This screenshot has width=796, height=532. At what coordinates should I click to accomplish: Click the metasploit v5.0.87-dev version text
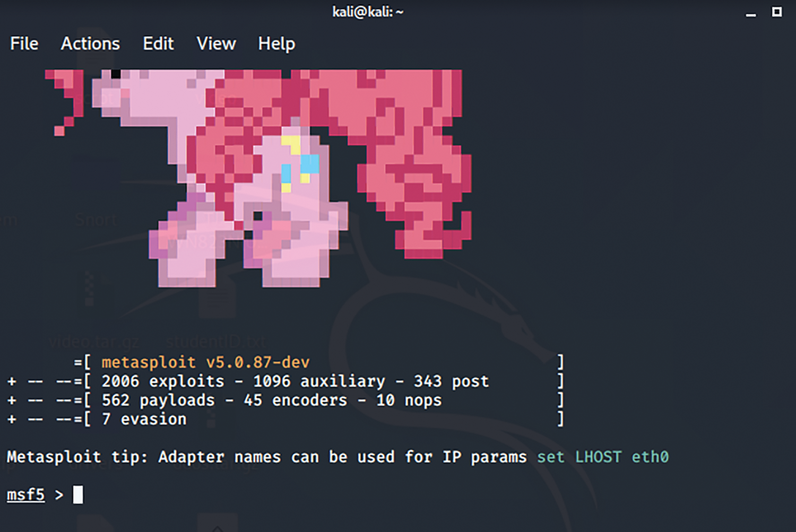click(205, 362)
